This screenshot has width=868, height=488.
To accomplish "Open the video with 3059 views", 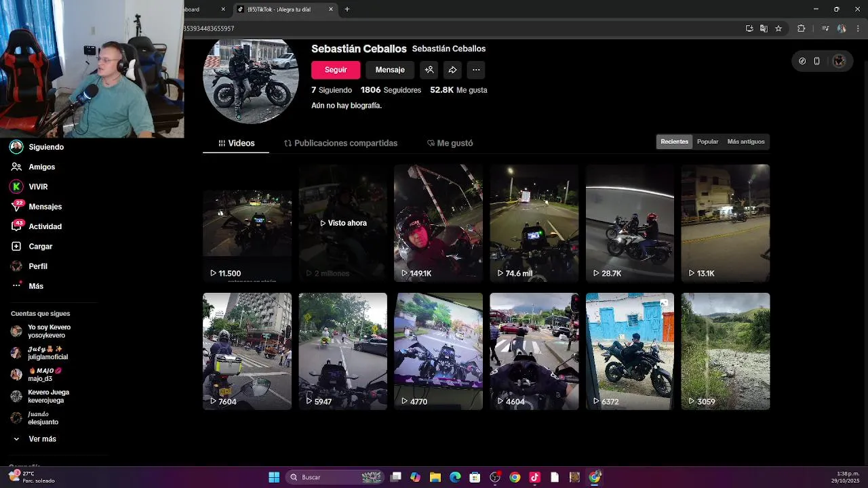I will point(725,351).
